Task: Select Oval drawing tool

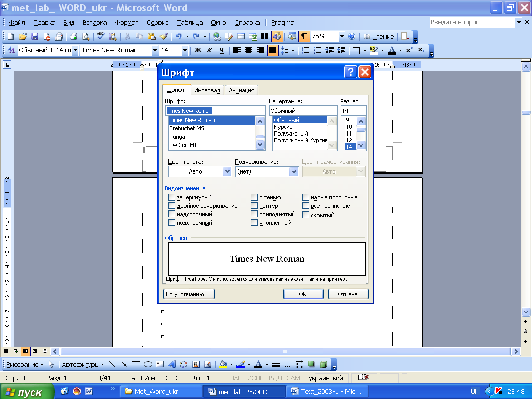Action: pos(148,364)
